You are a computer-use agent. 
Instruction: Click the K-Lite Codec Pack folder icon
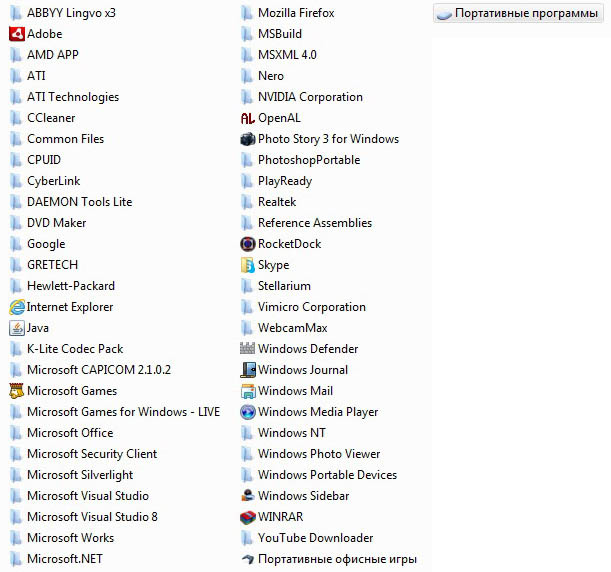(16, 349)
